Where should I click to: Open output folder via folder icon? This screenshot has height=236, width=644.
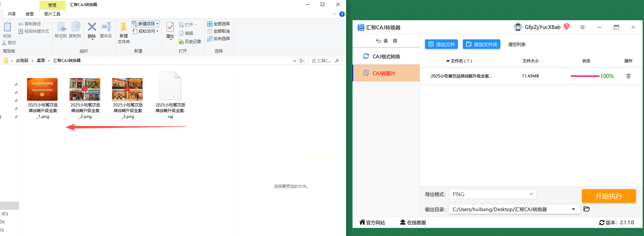point(587,209)
